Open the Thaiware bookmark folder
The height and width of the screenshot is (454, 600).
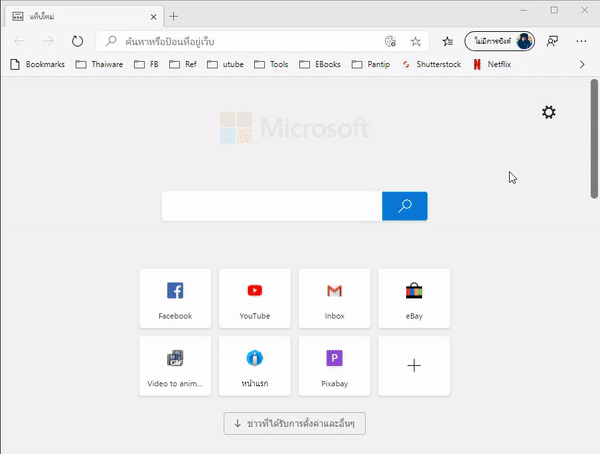(99, 64)
